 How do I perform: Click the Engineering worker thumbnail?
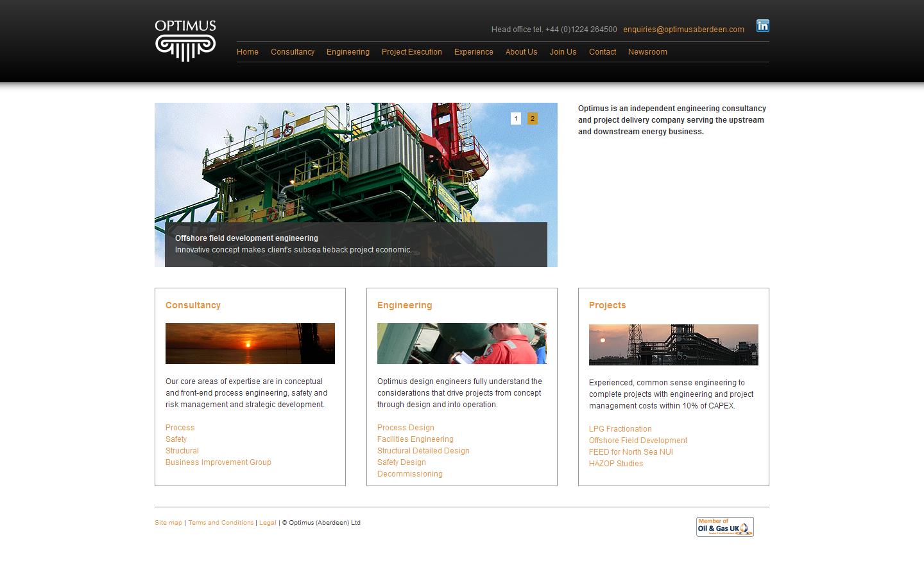click(462, 344)
